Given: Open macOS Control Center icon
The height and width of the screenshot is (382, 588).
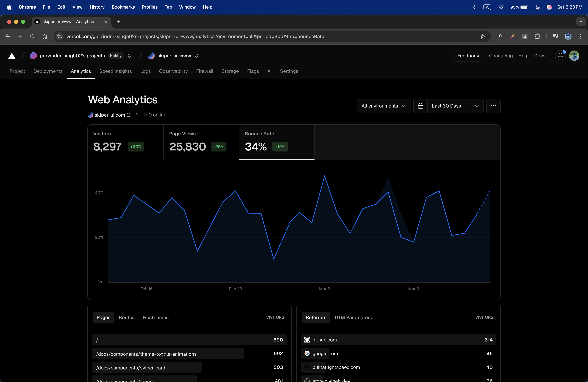Looking at the screenshot, I should [x=538, y=7].
